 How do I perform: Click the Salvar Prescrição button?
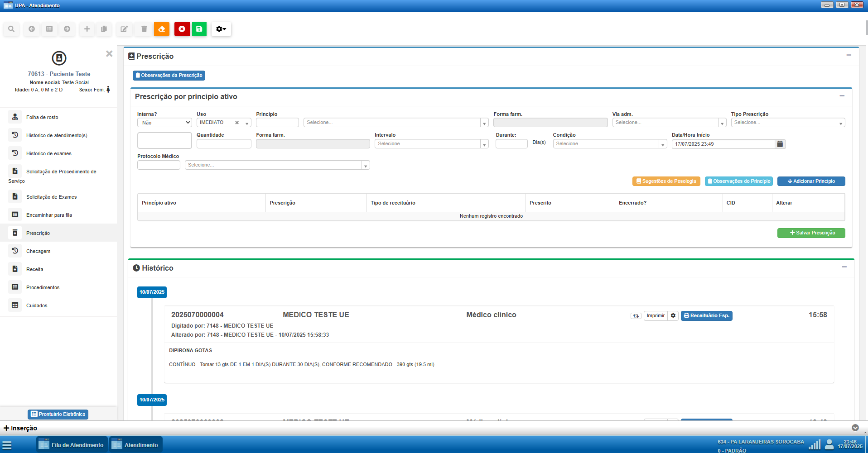(811, 233)
